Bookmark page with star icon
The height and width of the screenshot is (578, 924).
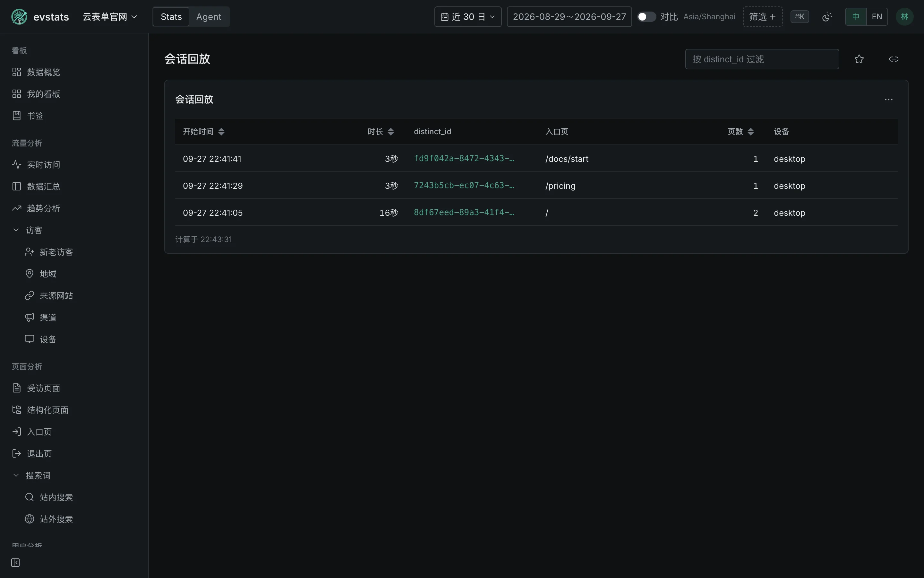point(859,59)
